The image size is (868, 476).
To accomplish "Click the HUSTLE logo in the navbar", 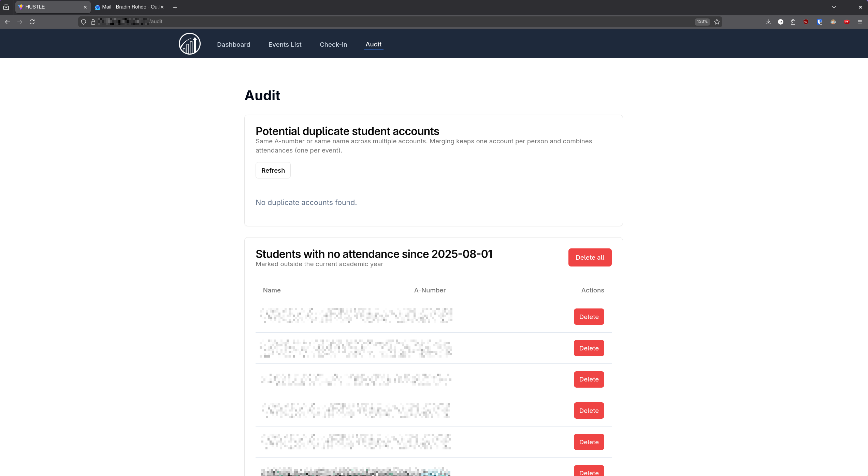I will (x=190, y=44).
